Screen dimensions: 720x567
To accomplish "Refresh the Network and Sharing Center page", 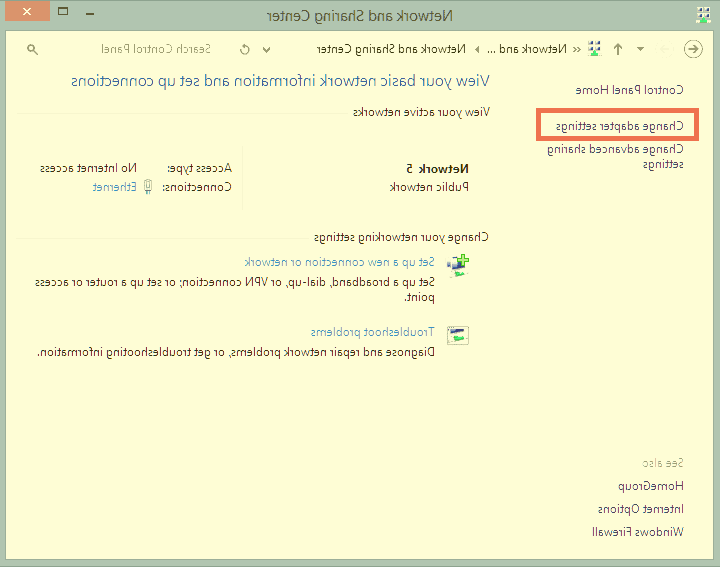I will click(245, 49).
